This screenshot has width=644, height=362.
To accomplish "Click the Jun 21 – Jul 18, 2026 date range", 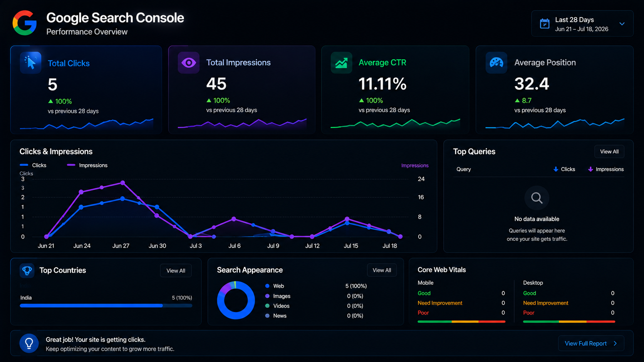I will click(x=582, y=29).
